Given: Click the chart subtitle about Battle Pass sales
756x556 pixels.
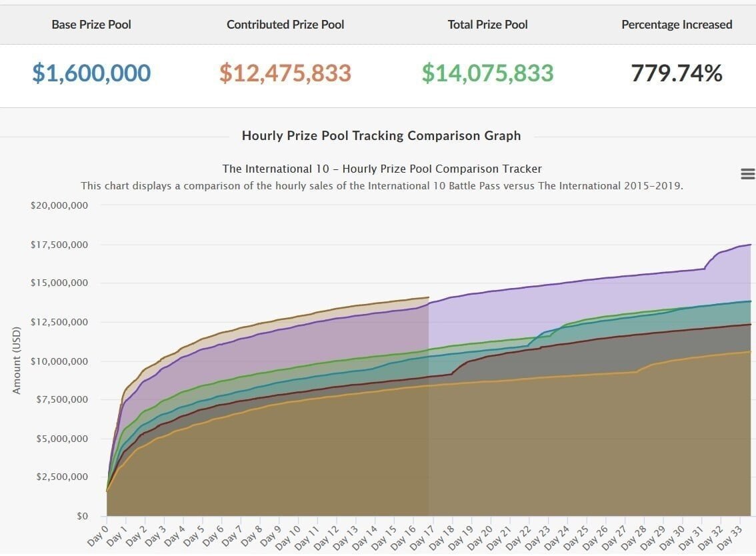Looking at the screenshot, I should click(x=382, y=186).
